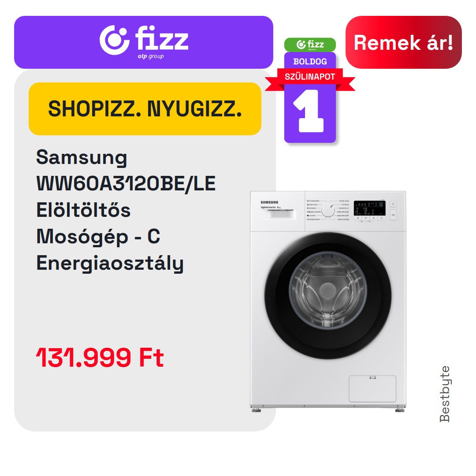This screenshot has height=476, width=476.
Task: Click the Boldog label on purple badge
Action: pos(310,62)
